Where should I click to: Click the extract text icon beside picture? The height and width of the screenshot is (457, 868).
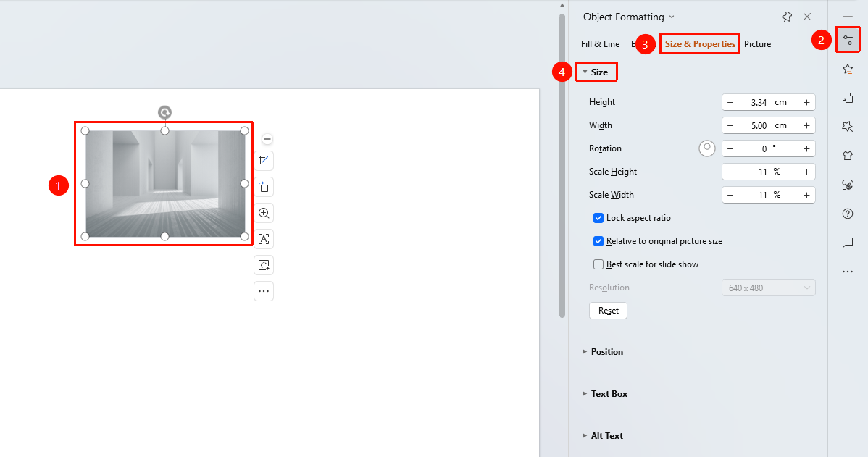click(x=264, y=239)
